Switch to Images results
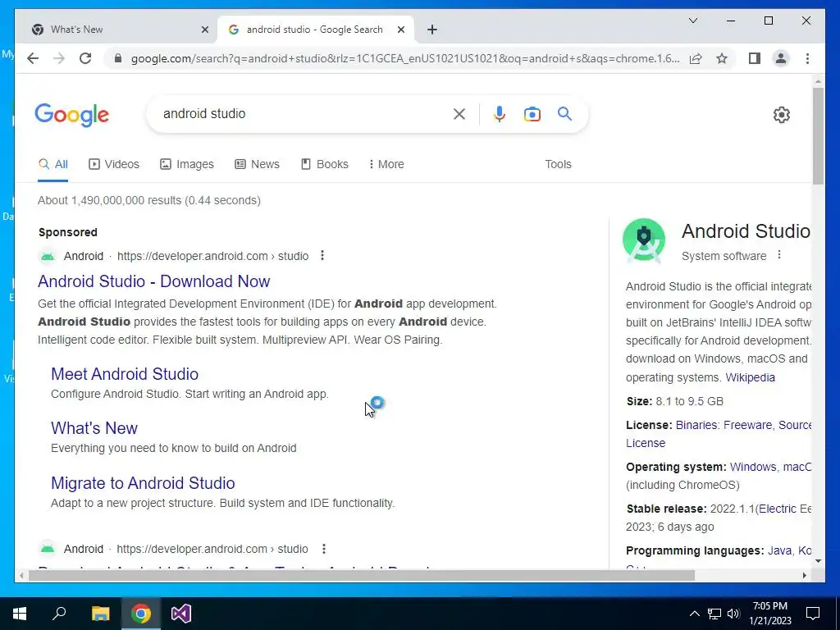The height and width of the screenshot is (630, 840). [x=187, y=164]
